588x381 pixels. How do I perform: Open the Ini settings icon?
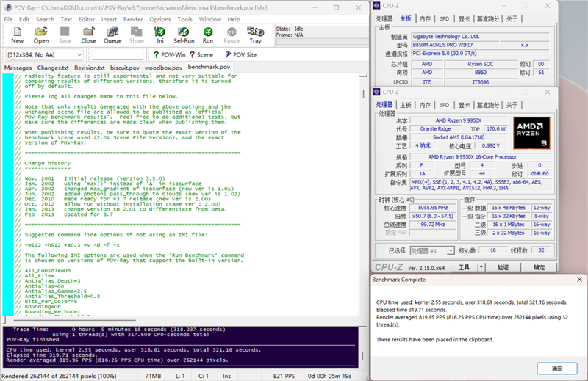click(160, 35)
